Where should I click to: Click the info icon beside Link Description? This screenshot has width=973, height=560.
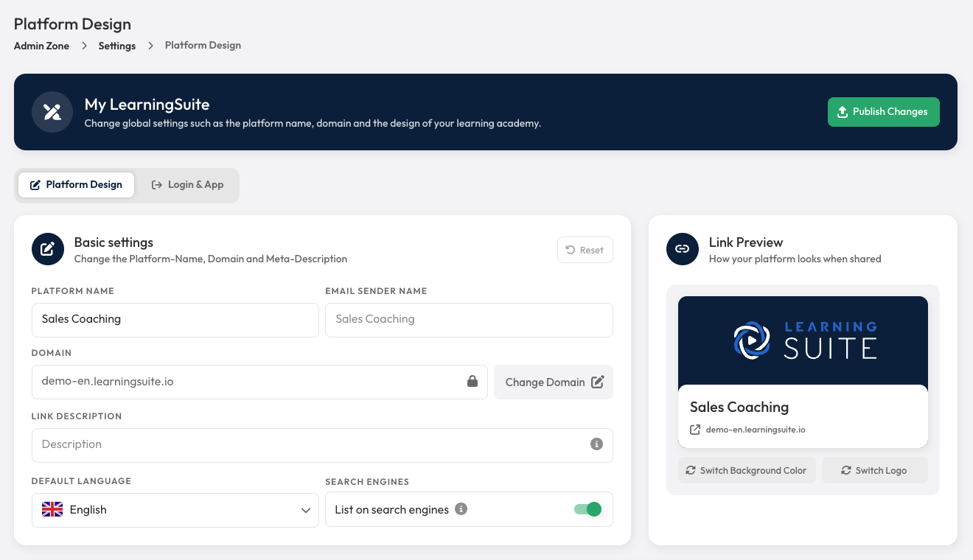597,444
